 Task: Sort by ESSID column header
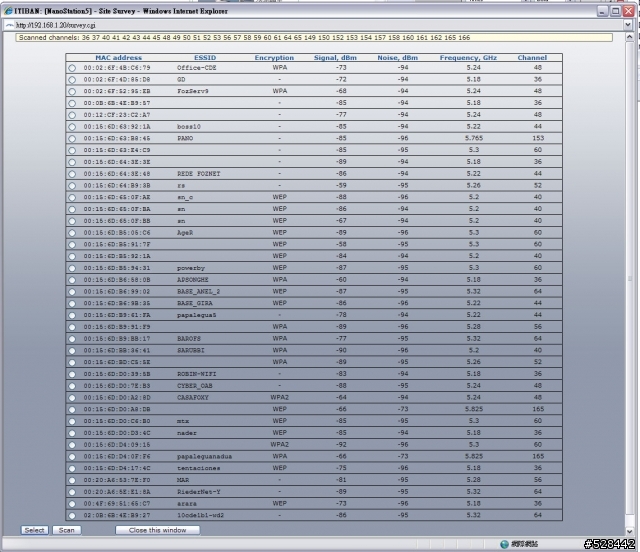tap(205, 58)
